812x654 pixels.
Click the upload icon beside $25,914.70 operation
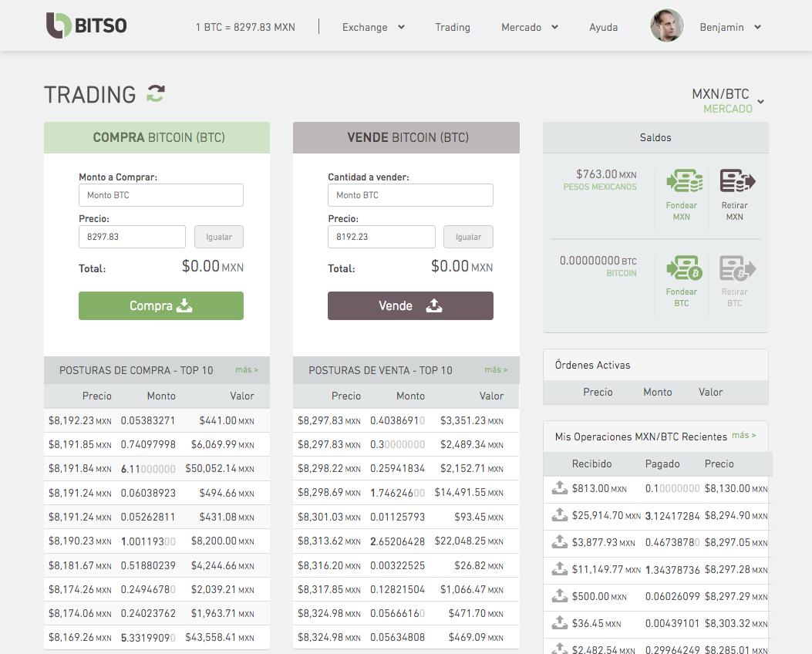[x=560, y=515]
